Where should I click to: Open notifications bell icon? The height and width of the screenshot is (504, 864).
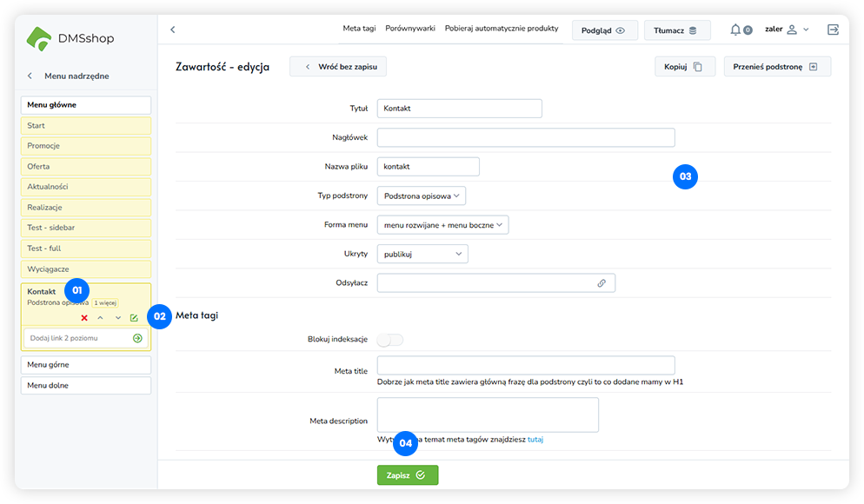[x=736, y=30]
